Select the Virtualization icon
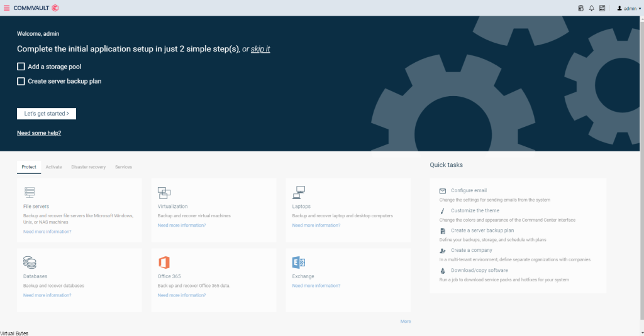The height and width of the screenshot is (336, 644). point(164,193)
